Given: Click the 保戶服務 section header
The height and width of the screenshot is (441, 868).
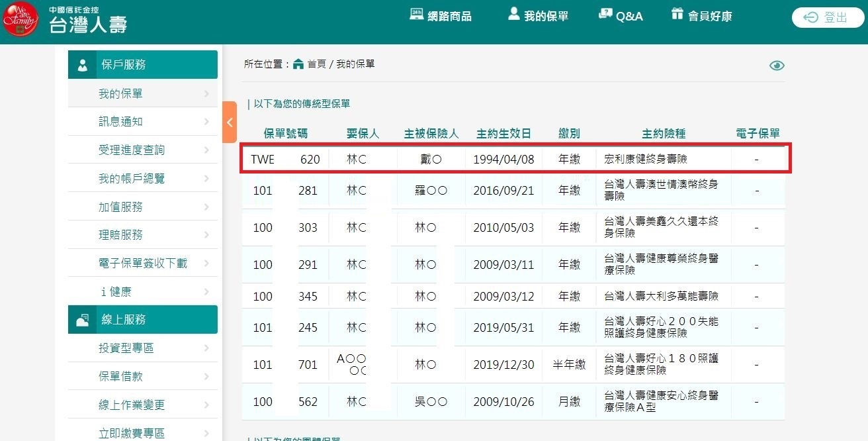Looking at the screenshot, I should click(x=143, y=64).
